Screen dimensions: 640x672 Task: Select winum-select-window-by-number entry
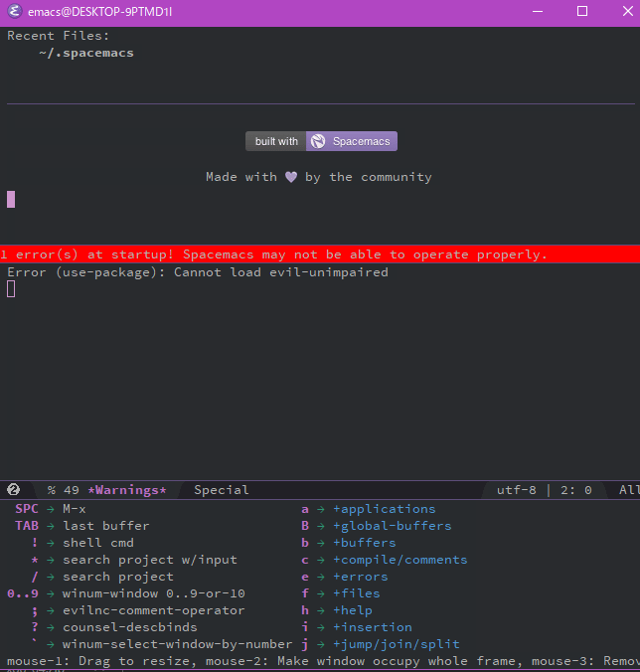click(x=162, y=644)
